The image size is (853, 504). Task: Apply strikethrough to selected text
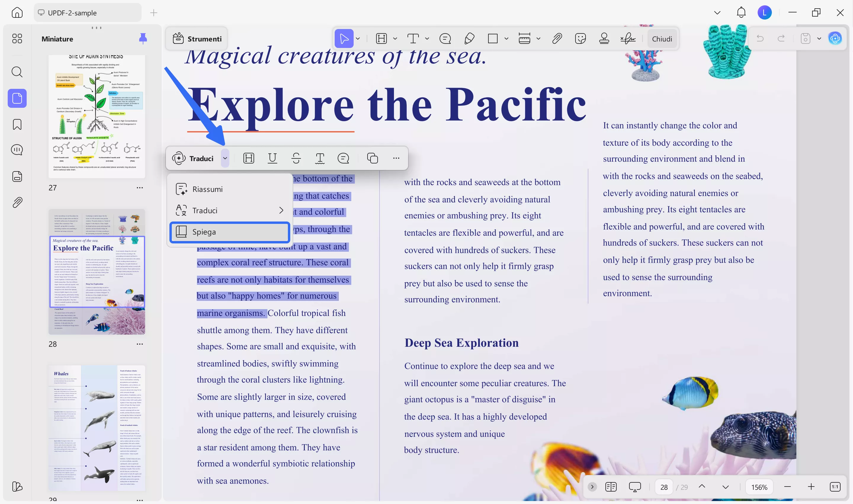[x=296, y=158]
